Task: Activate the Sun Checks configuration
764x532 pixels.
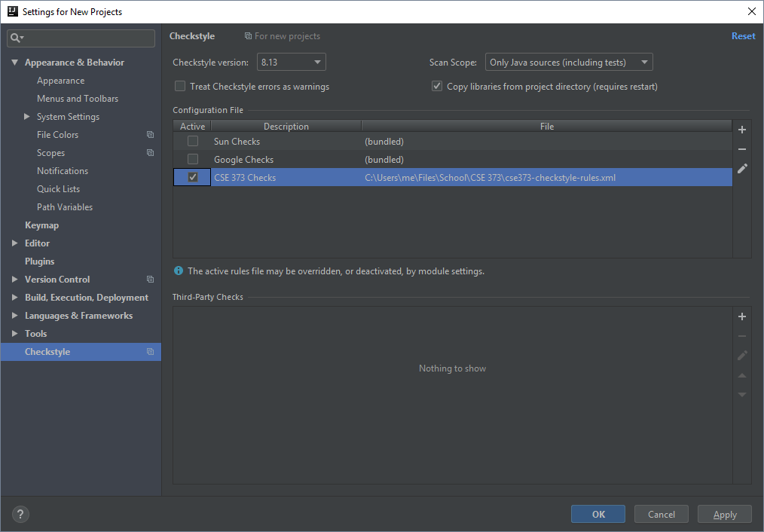Action: pyautogui.click(x=192, y=141)
